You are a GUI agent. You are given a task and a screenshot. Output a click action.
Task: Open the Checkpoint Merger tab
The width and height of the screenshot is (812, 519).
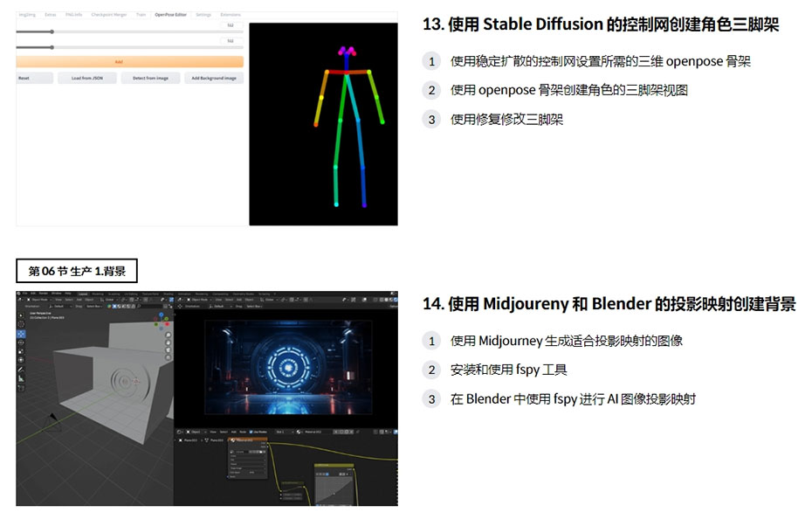(x=109, y=15)
